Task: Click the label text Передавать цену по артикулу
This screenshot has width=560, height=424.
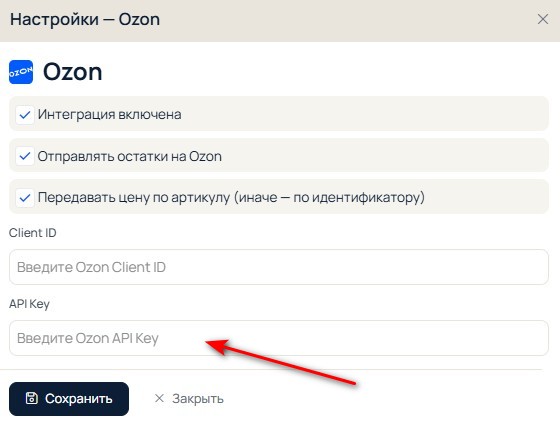Action: point(134,198)
